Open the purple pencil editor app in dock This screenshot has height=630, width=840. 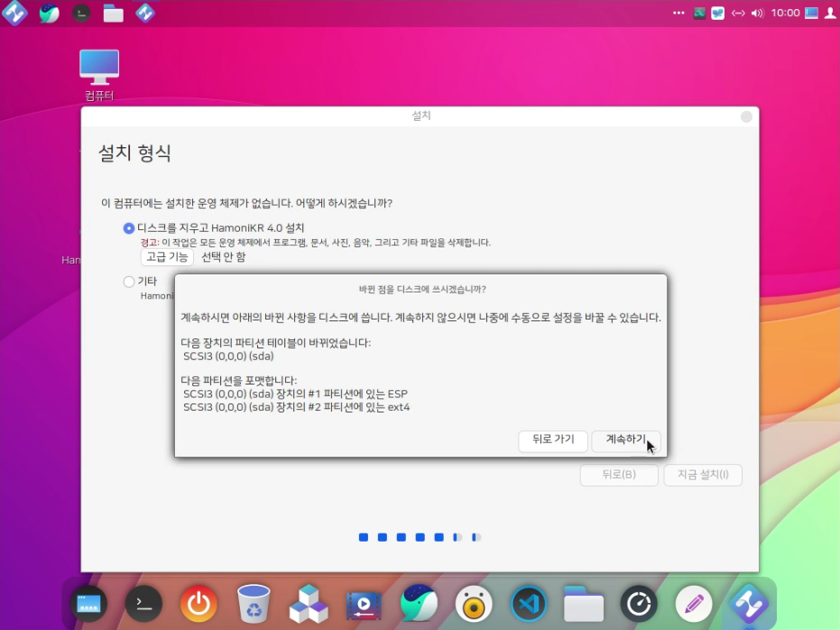694,603
